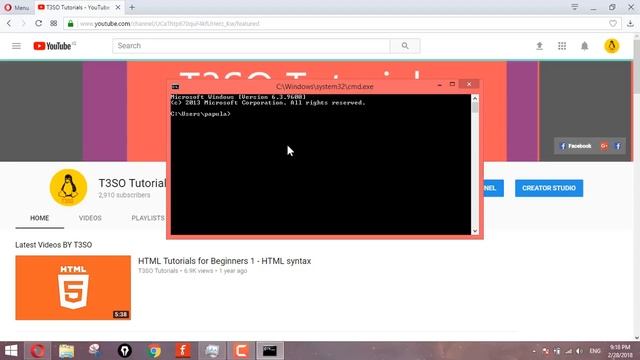The height and width of the screenshot is (360, 640).
Task: Click the partly hidden customize channel button
Action: [x=493, y=188]
